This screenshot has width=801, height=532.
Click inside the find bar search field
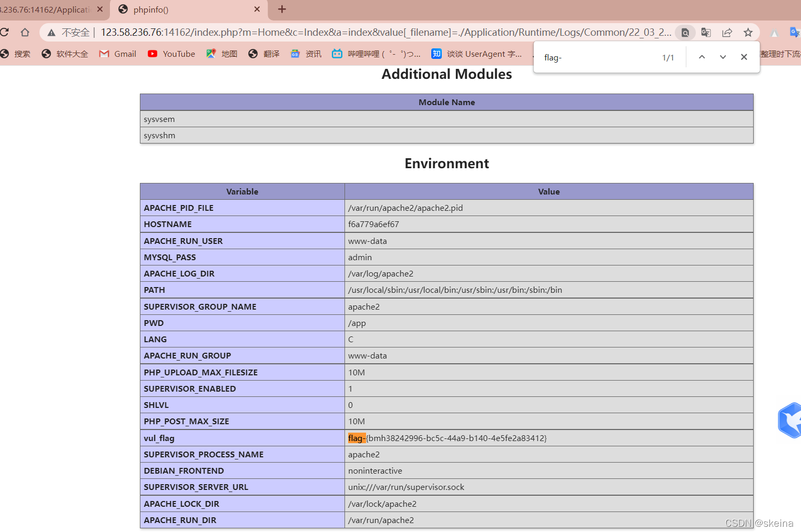pyautogui.click(x=589, y=57)
